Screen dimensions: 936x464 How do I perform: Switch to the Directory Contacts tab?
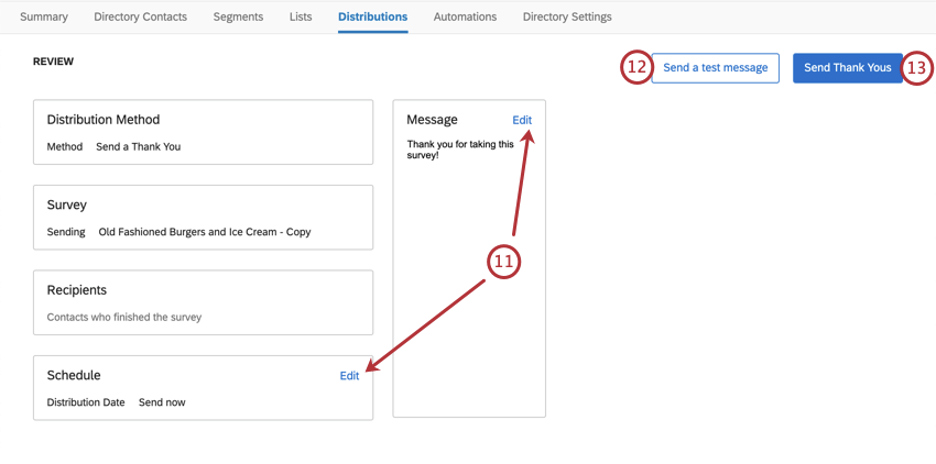point(140,17)
